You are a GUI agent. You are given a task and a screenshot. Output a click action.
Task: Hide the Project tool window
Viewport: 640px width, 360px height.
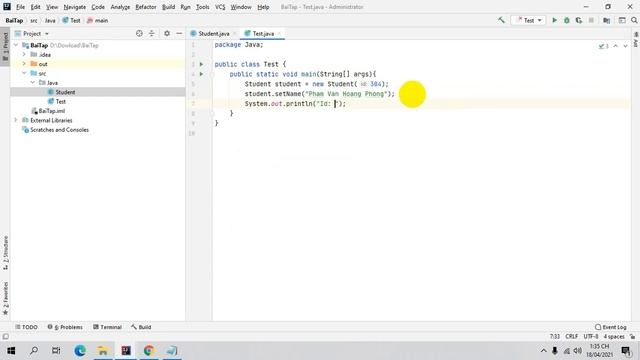[179, 33]
